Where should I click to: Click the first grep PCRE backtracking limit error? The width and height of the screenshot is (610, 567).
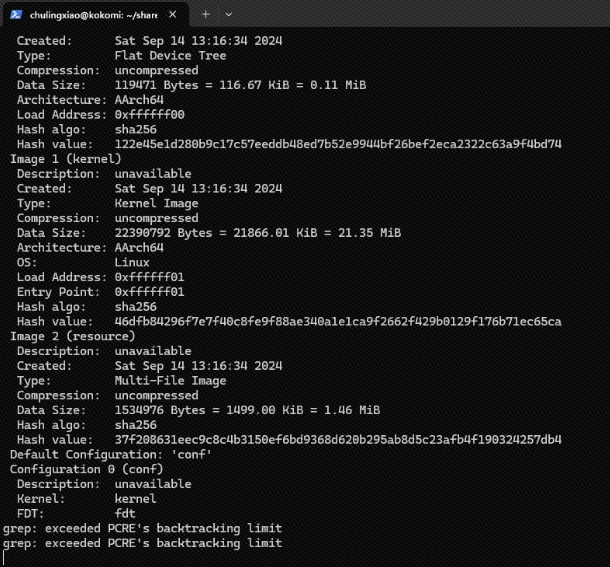(x=142, y=528)
